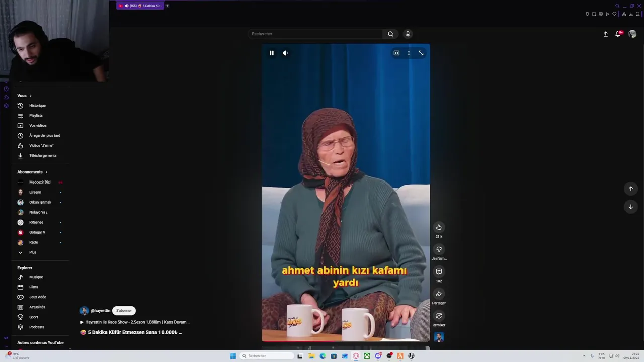The height and width of the screenshot is (362, 644).
Task: Open the Elraenn channel subscription
Action: (x=35, y=192)
